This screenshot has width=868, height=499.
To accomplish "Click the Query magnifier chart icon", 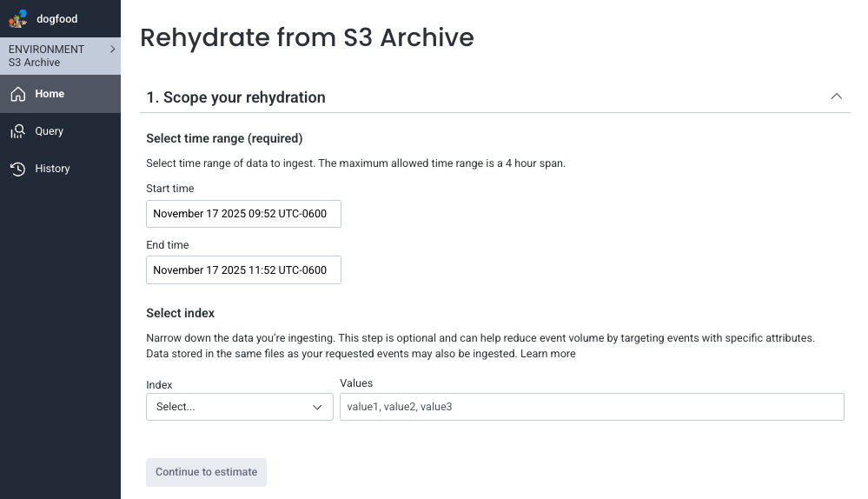I will 18,131.
